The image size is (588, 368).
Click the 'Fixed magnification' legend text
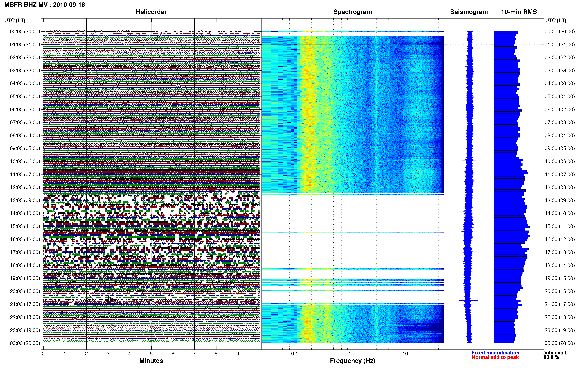point(495,353)
